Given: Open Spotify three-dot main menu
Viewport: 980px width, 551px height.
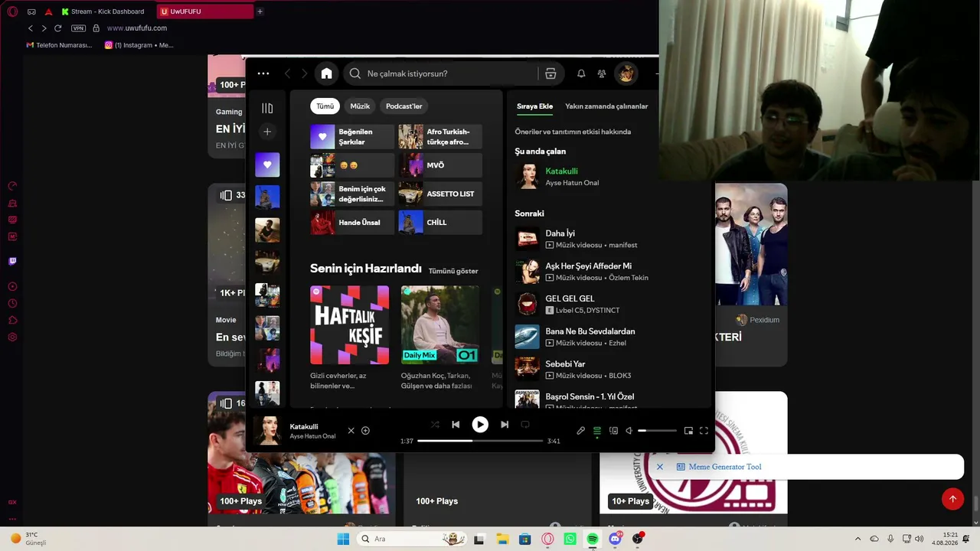Looking at the screenshot, I should click(x=263, y=73).
